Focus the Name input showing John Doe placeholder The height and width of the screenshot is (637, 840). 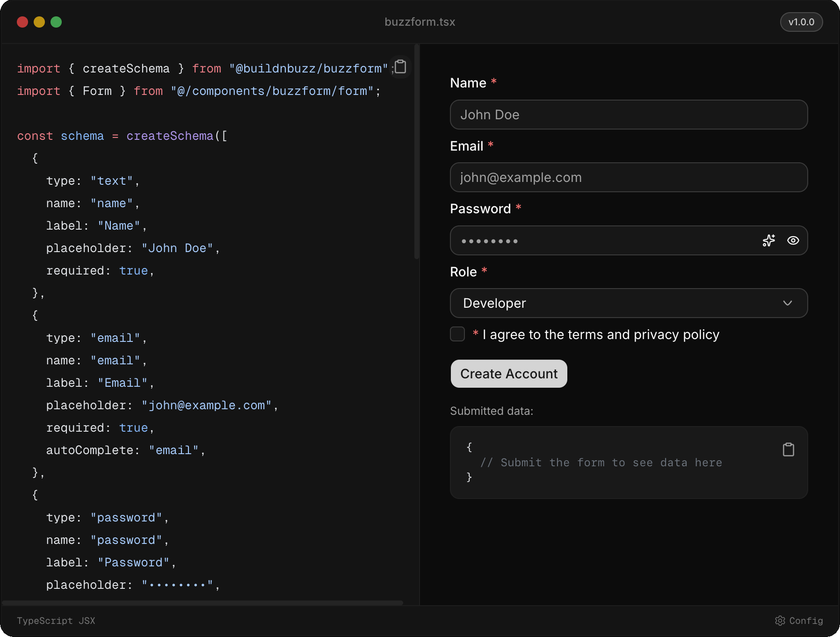click(629, 115)
